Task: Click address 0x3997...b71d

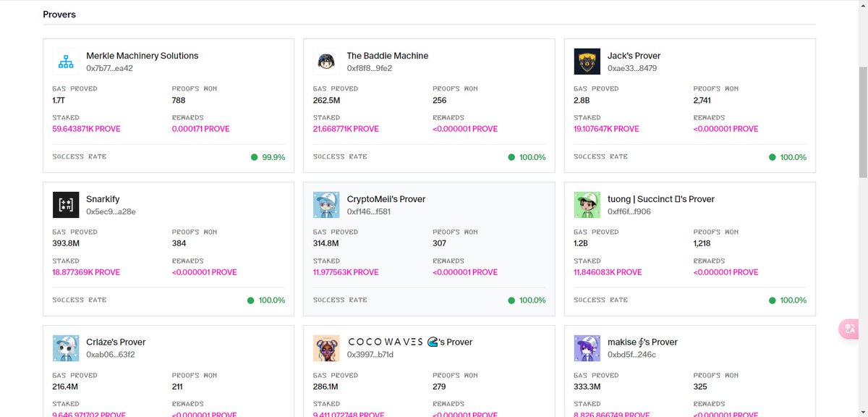Action: (370, 355)
